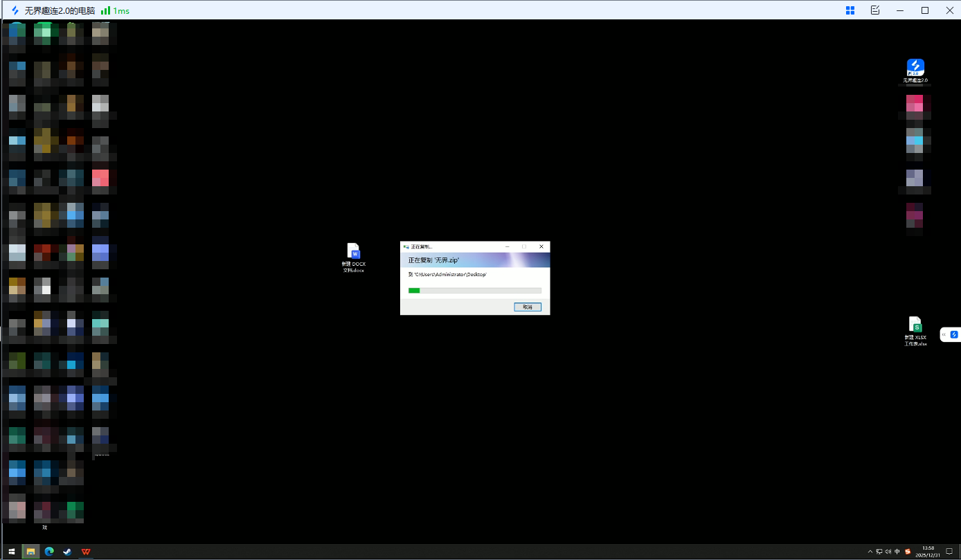Click the volume icon in system tray
Screen dimensions: 961x560
pos(888,552)
